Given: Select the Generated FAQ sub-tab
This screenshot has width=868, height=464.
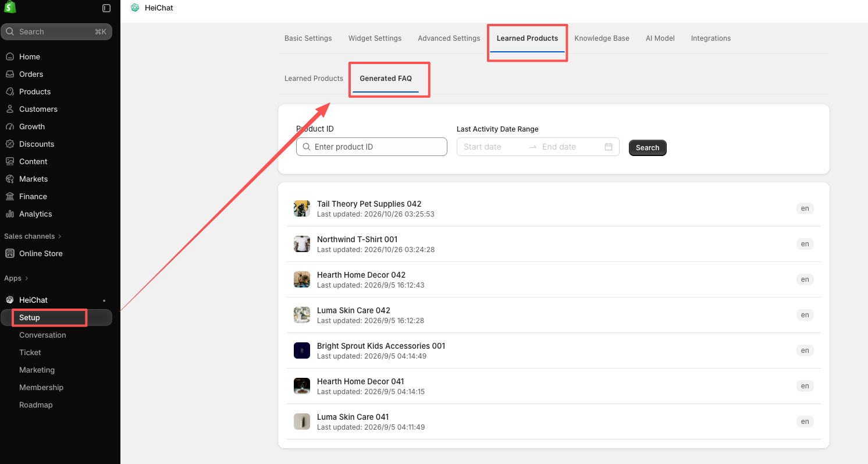Looking at the screenshot, I should point(386,79).
